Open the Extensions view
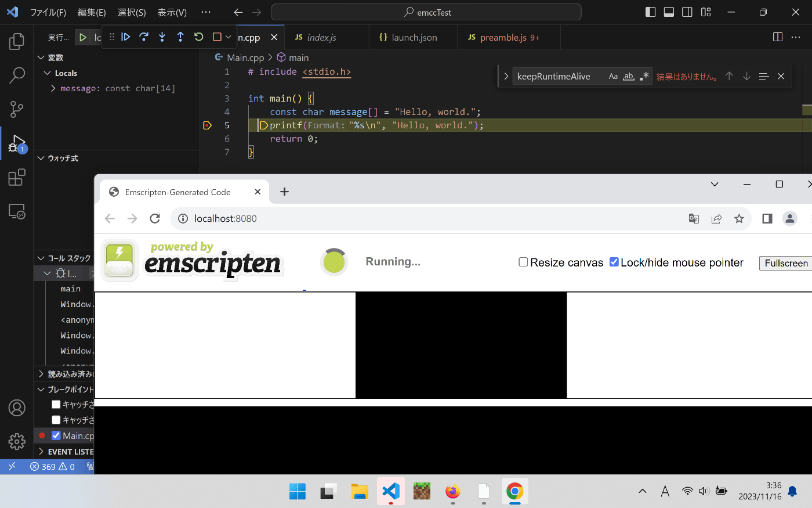Screen dimensions: 812x508 point(17,177)
